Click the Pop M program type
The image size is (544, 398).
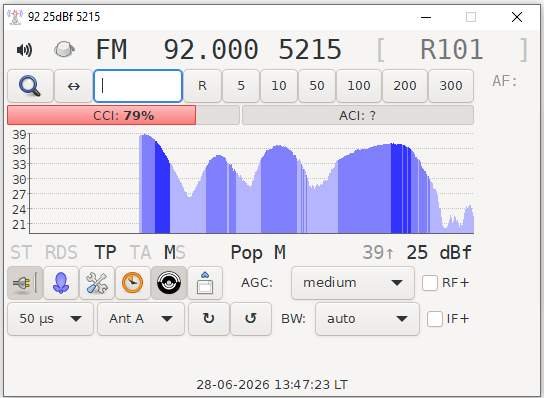pos(258,252)
